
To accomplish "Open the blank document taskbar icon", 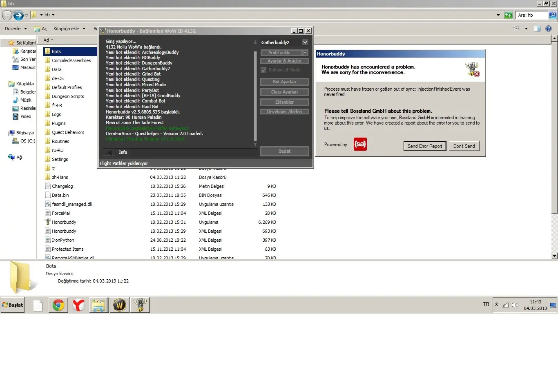I will 38,305.
